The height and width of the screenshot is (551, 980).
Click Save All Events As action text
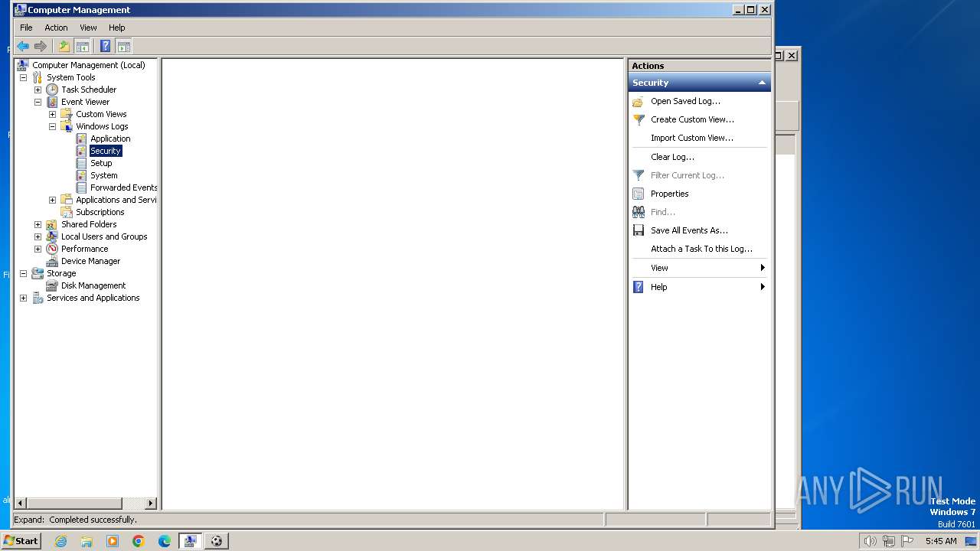coord(689,230)
